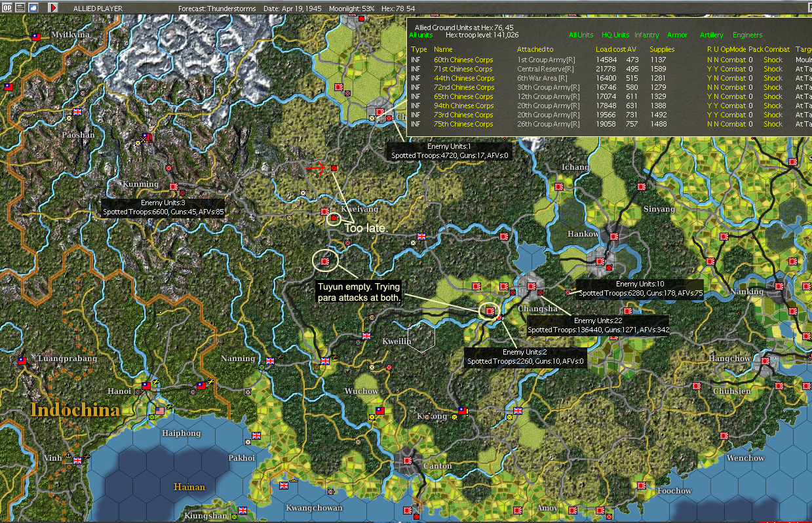Select Japanese flag base at Hangchow
Viewport: 812px width, 523px height.
click(765, 361)
